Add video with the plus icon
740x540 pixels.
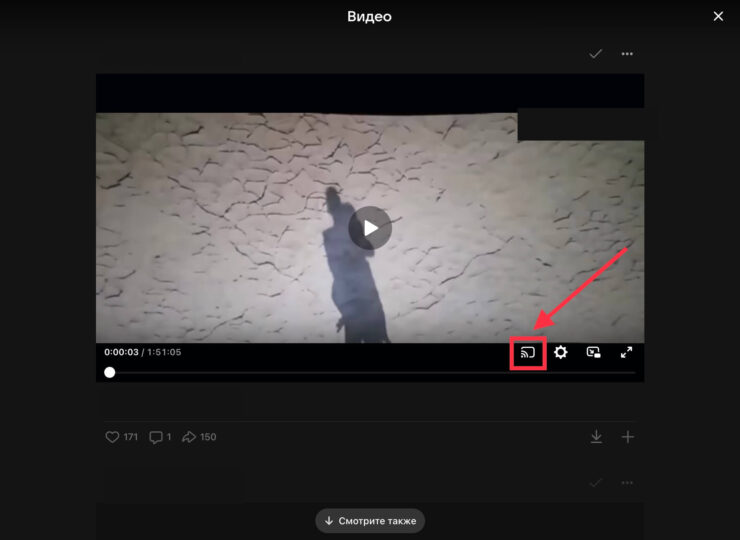point(628,437)
